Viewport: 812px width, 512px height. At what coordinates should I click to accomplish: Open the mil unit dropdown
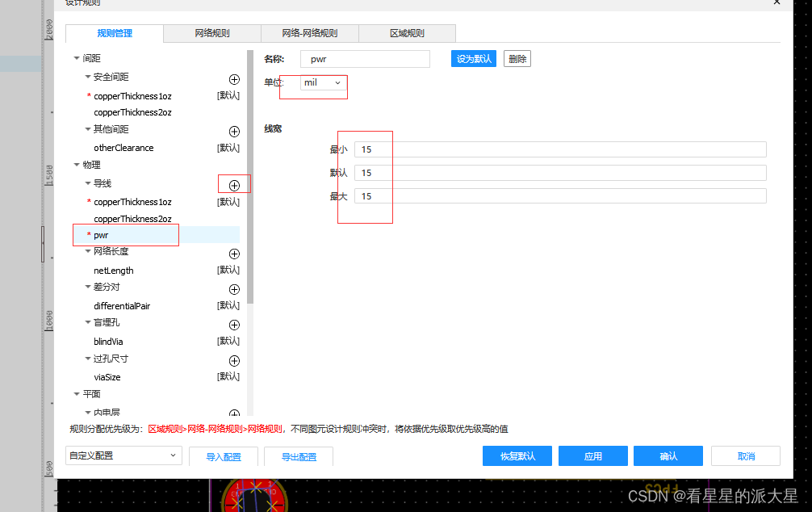323,83
